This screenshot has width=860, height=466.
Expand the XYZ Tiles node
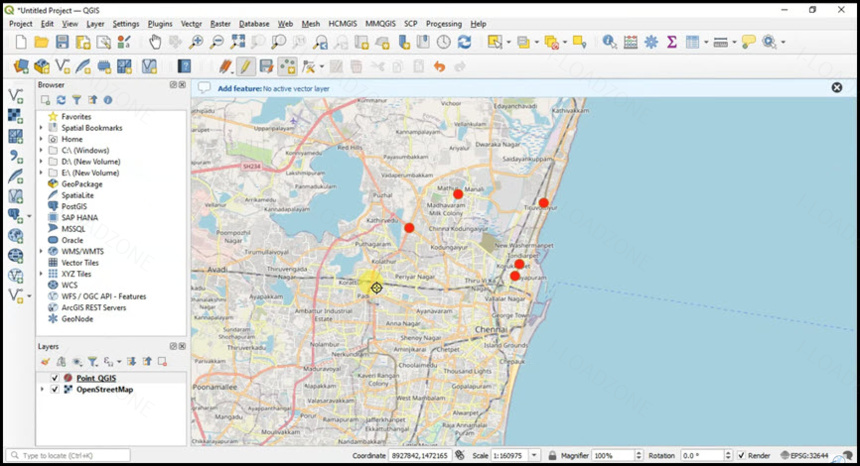(41, 274)
